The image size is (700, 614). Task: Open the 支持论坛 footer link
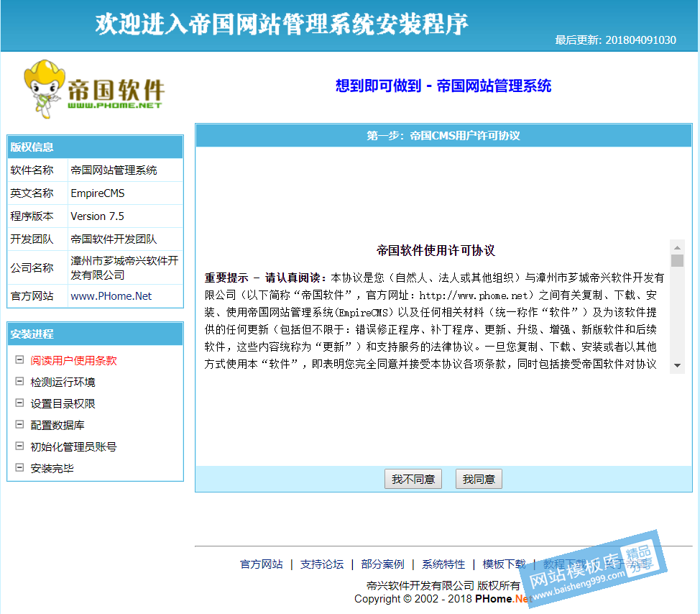click(x=322, y=564)
